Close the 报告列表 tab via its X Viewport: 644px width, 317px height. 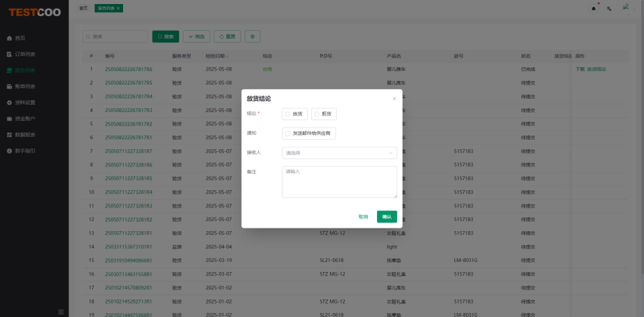tap(118, 8)
